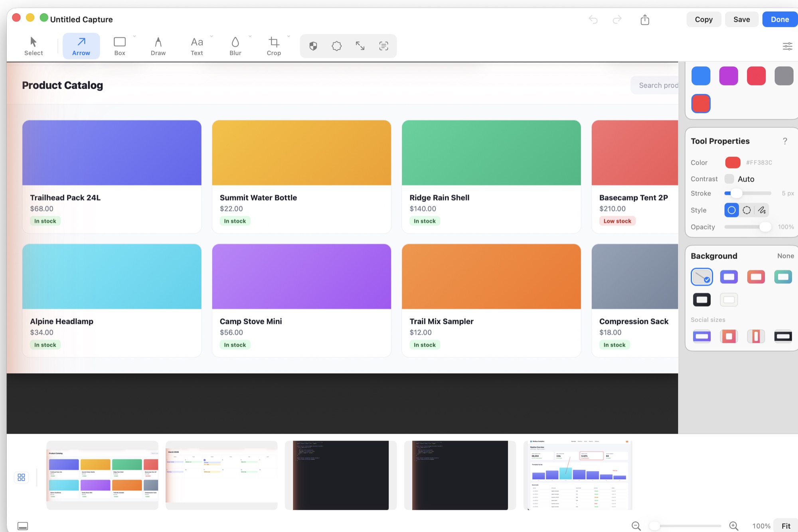Click the polygon shape icon in toolbar
This screenshot has height=532, width=798.
(x=337, y=46)
